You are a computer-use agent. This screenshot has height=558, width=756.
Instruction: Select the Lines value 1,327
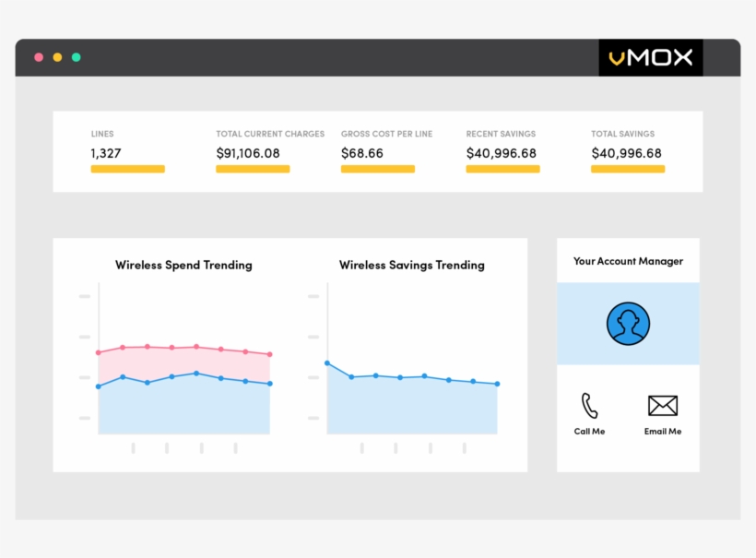pyautogui.click(x=106, y=153)
